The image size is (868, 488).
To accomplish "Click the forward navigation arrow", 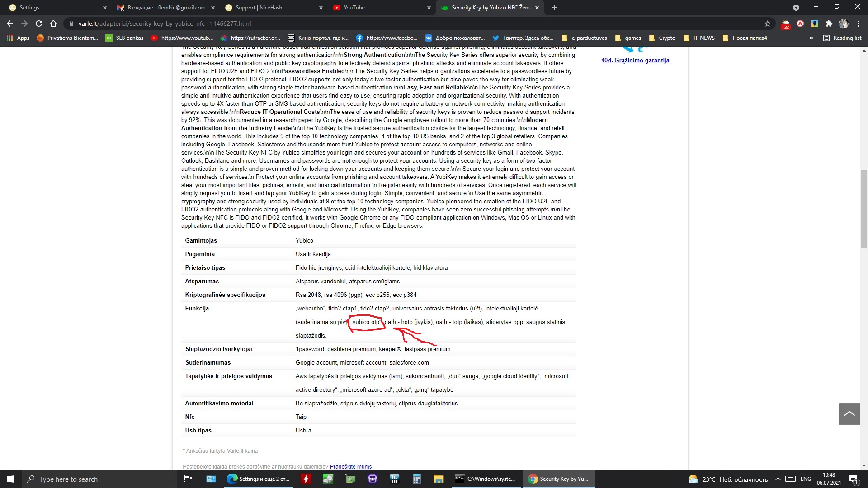I will coord(24,23).
